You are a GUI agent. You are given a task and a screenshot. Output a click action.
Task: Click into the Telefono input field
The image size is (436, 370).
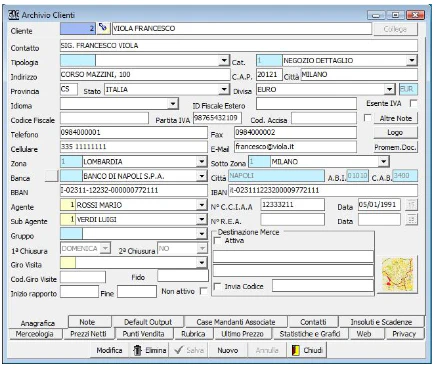[134, 133]
